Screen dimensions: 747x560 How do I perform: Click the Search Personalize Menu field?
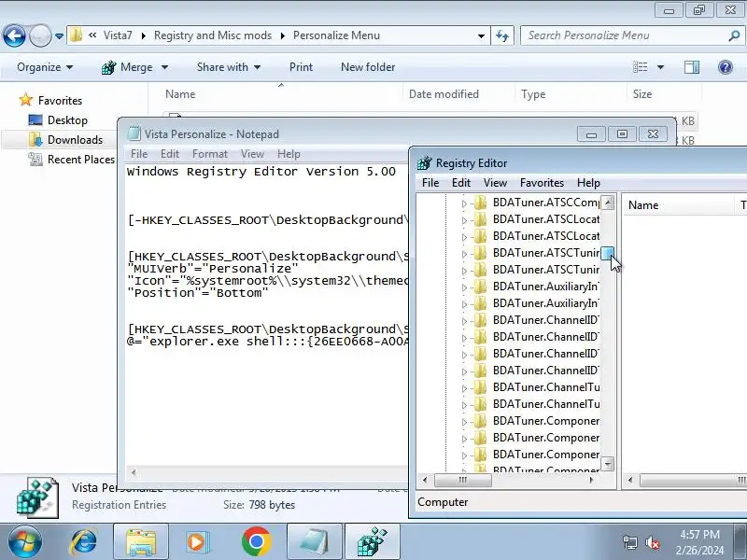pos(624,35)
